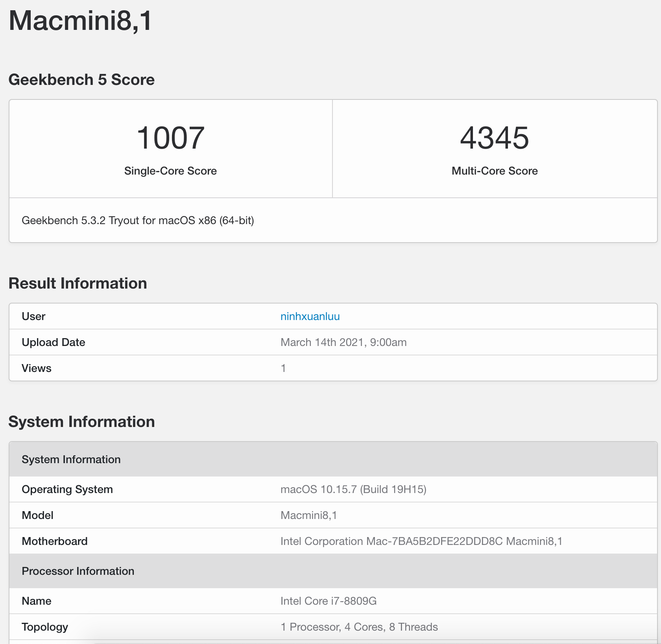The width and height of the screenshot is (661, 644).
Task: Click the Motherboard row label
Action: (55, 541)
